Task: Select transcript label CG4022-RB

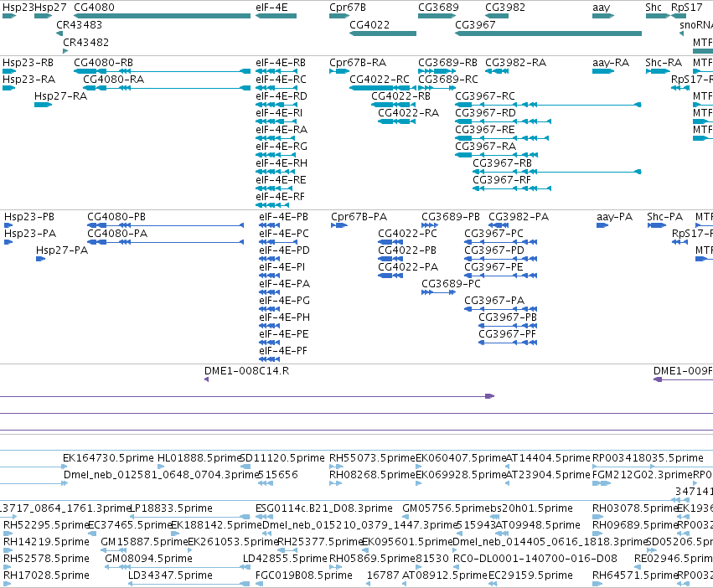Action: coord(400,96)
